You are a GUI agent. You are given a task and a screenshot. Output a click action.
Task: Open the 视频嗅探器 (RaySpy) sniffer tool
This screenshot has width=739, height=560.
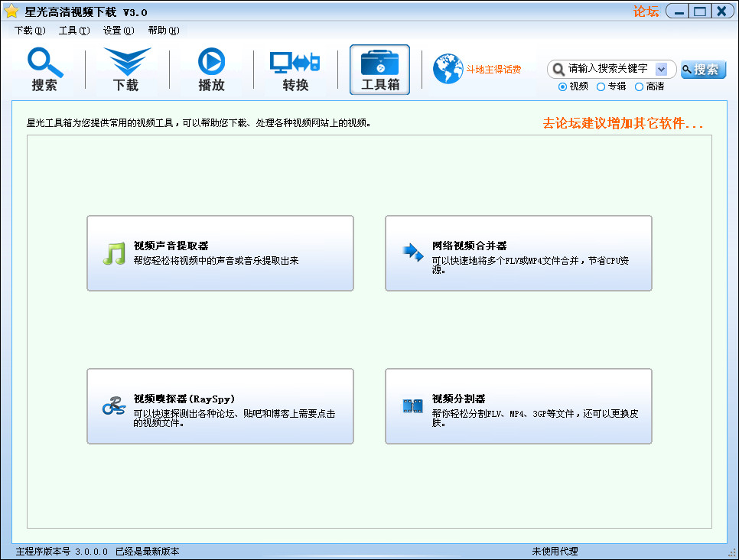[220, 406]
